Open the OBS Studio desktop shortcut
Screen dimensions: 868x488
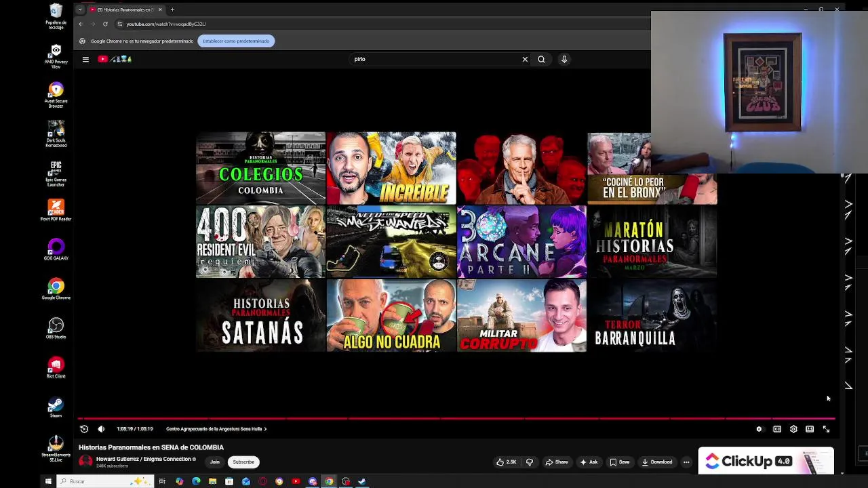point(56,328)
